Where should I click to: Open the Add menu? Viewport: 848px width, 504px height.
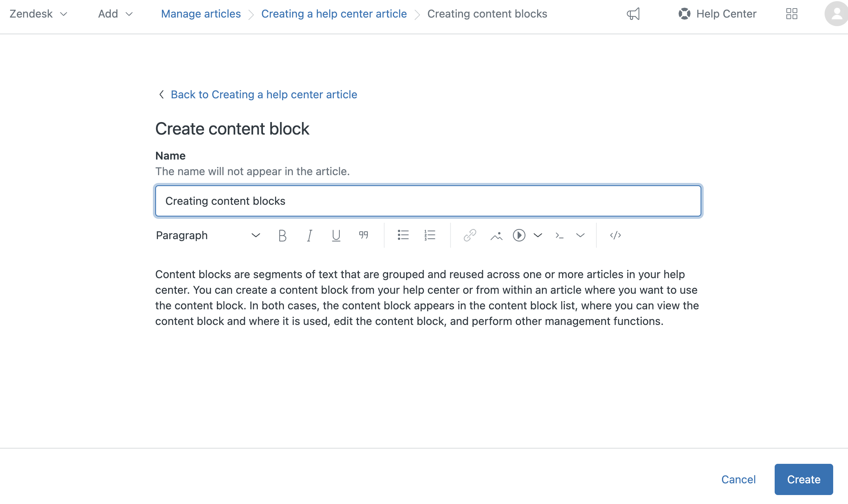pos(115,14)
